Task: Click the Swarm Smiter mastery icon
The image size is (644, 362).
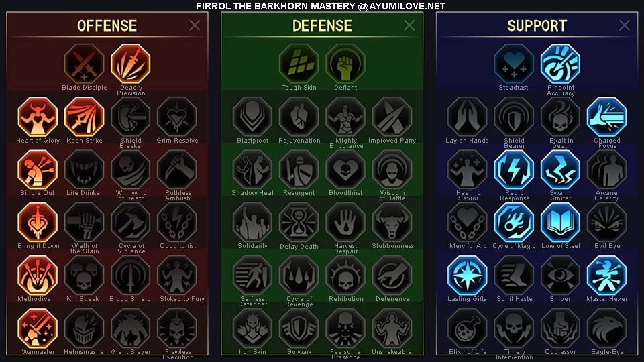Action: pyautogui.click(x=560, y=170)
